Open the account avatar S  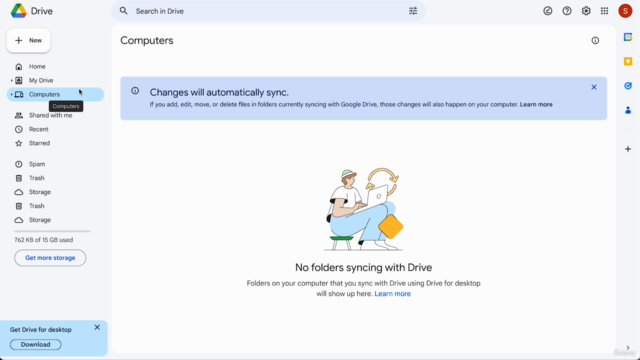pyautogui.click(x=625, y=11)
